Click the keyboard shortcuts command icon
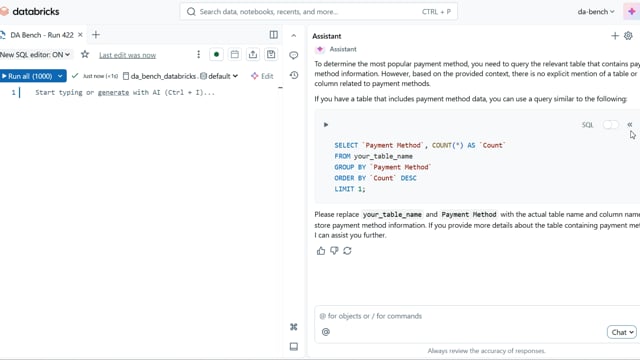Image resolution: width=640 pixels, height=360 pixels. coord(293,327)
